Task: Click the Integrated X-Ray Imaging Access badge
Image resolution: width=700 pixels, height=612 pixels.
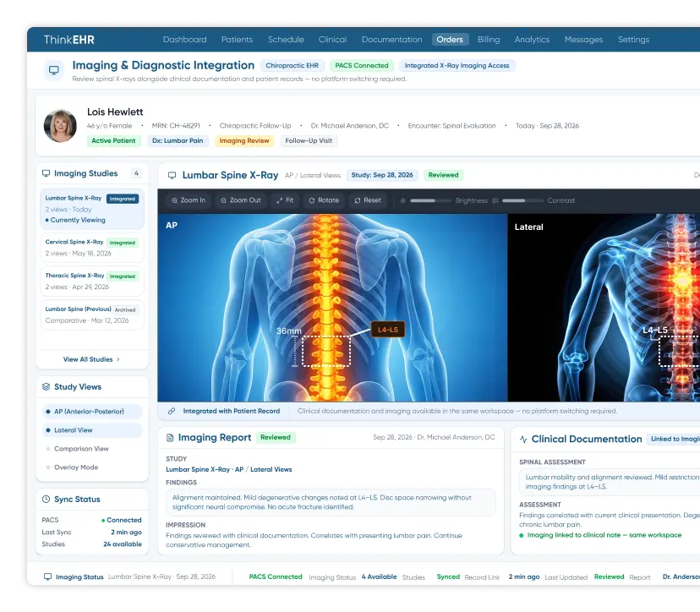Action: (457, 66)
